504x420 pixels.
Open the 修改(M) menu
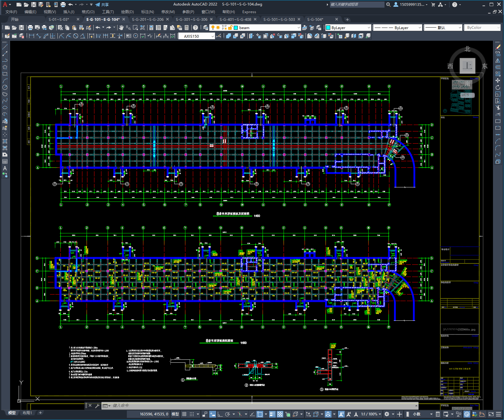(x=168, y=12)
